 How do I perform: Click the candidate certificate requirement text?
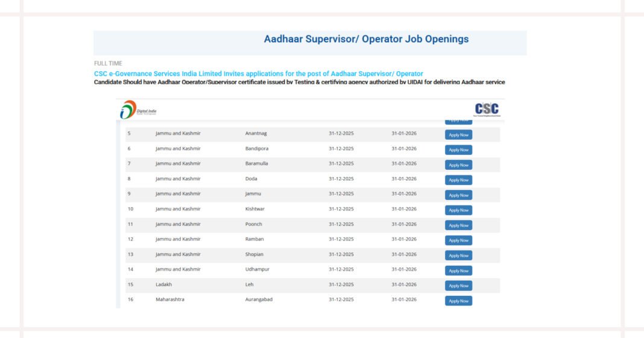[x=300, y=82]
